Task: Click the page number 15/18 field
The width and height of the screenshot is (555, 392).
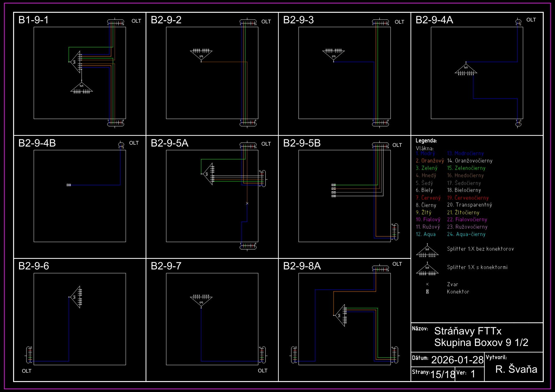Action: (442, 374)
